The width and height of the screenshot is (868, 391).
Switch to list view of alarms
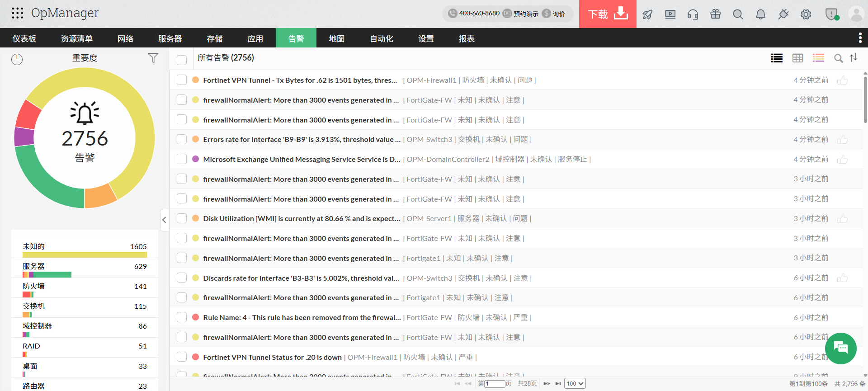pyautogui.click(x=777, y=58)
